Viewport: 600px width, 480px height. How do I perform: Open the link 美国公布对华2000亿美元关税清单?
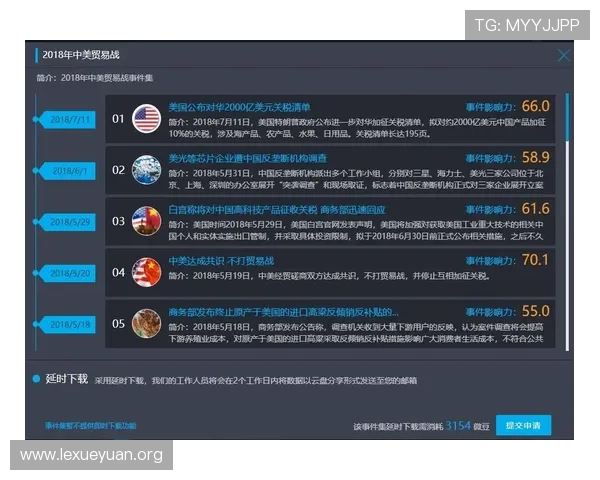(x=240, y=107)
